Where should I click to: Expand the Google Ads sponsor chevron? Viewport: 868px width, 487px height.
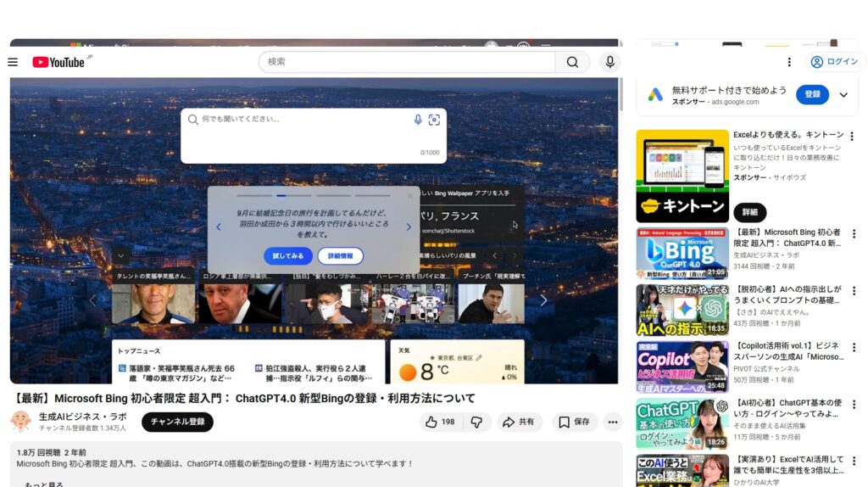click(x=843, y=95)
